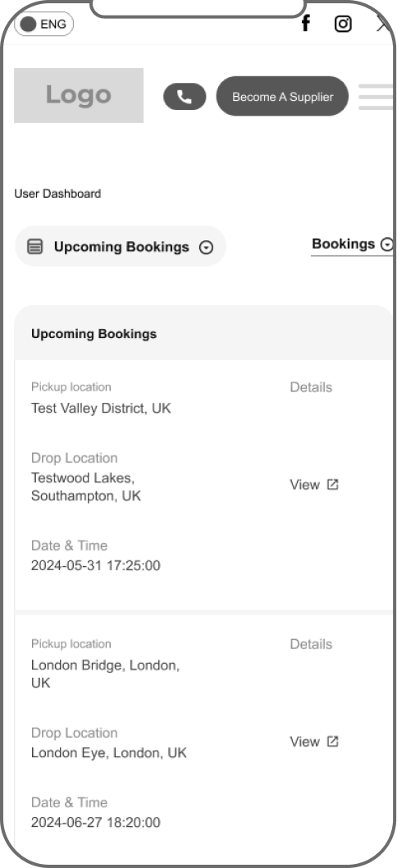Toggle the ENG language switch
This screenshot has width=397, height=868.
[43, 25]
